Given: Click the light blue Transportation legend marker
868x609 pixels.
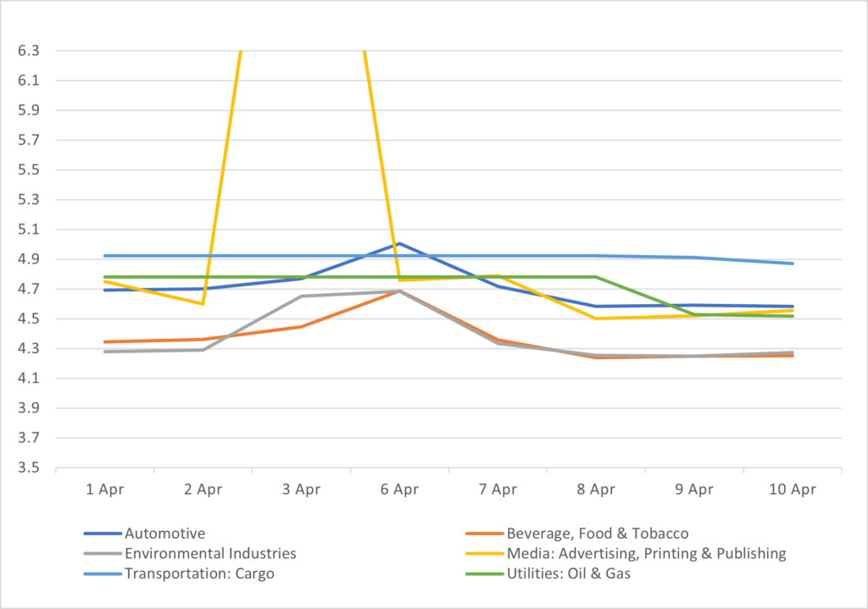Looking at the screenshot, I should coord(103,573).
